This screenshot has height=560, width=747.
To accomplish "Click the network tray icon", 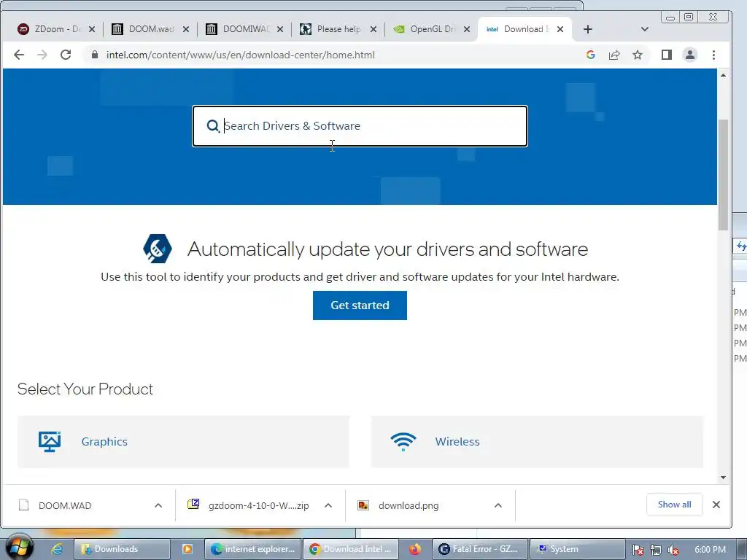I will point(656,550).
